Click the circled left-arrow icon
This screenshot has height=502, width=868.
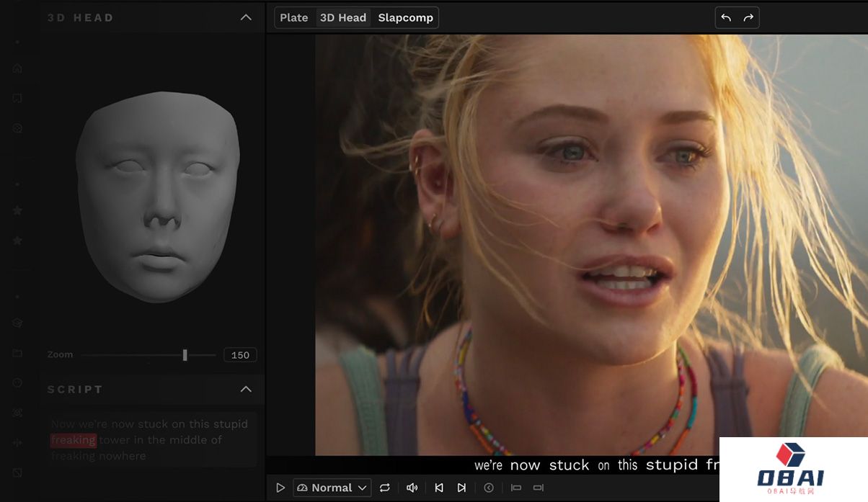pyautogui.click(x=489, y=488)
